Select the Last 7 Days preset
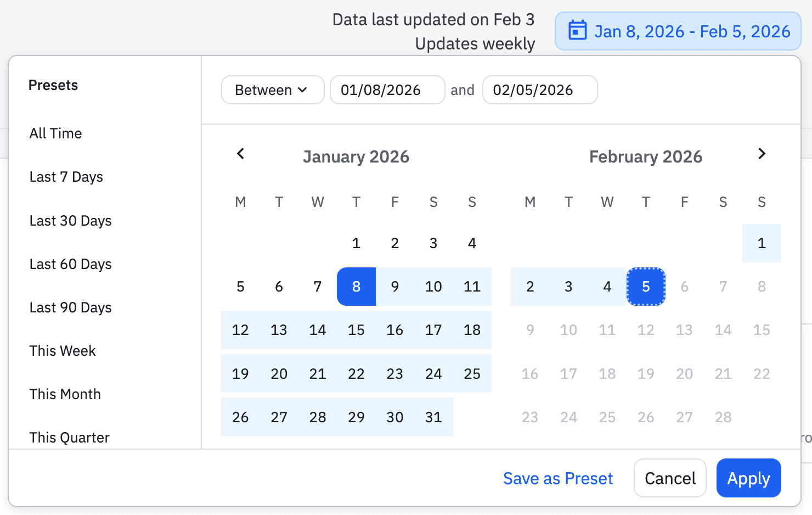 [66, 177]
